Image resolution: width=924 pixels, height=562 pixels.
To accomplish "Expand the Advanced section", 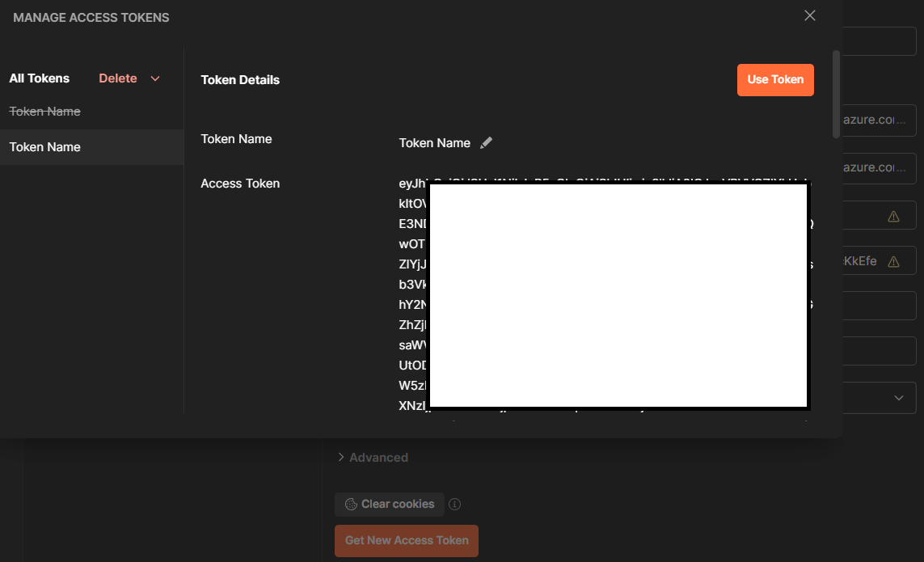I will (x=373, y=458).
